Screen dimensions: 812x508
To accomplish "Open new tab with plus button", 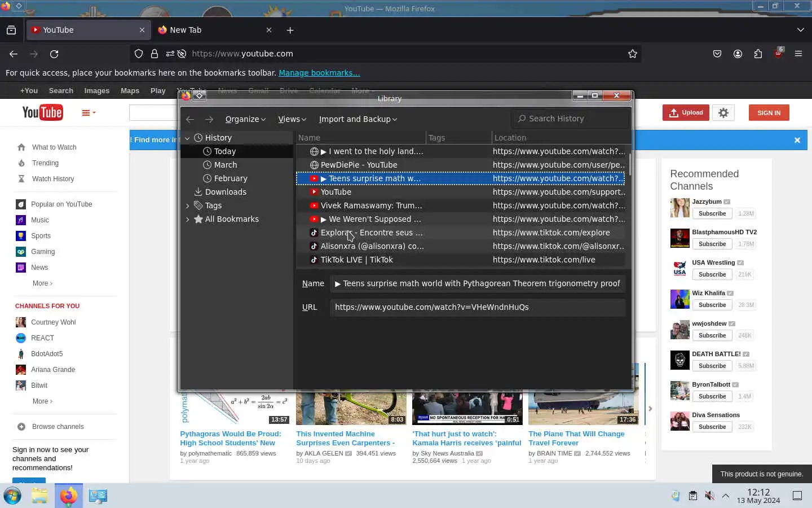I will 290,30.
